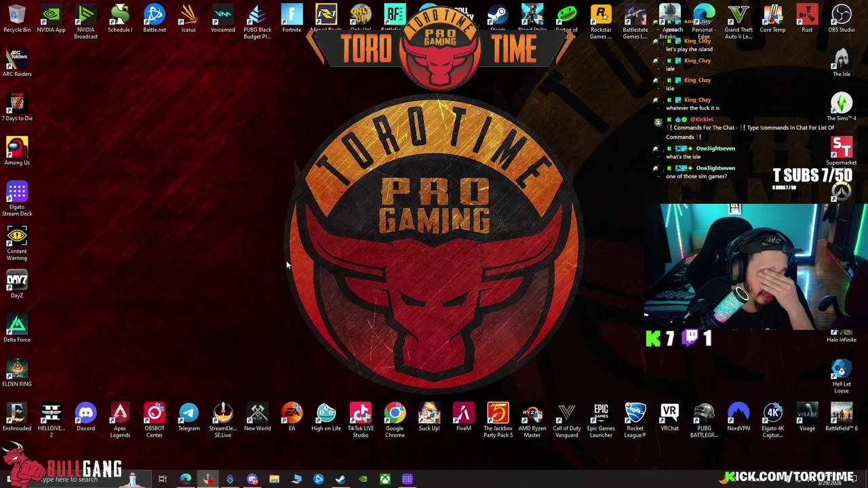
Task: Select the FiveM desktop shortcut
Action: pos(463,418)
